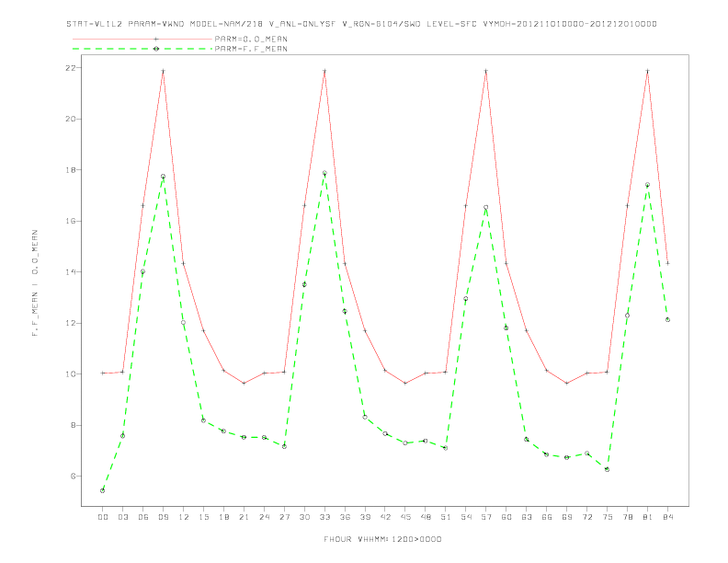This screenshot has width=728, height=563.
Task: Click the red line peak at hour 81
Action: (648, 71)
